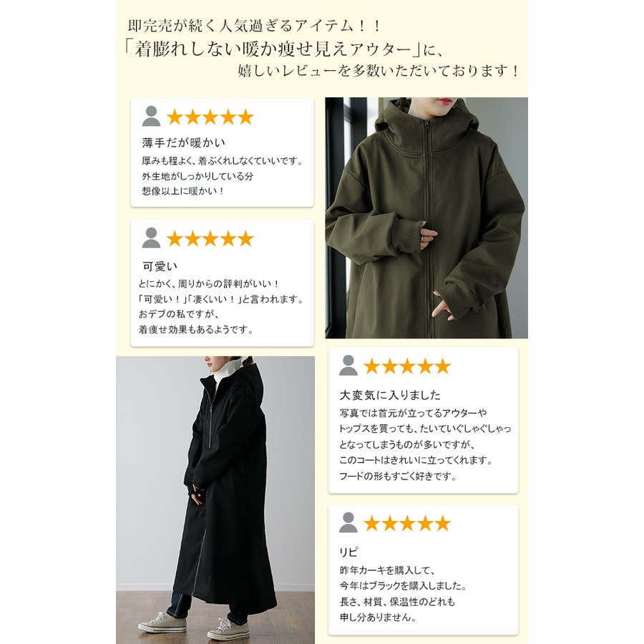644x644 pixels.
Task: Select the review title 可愛い
Action: (x=160, y=266)
